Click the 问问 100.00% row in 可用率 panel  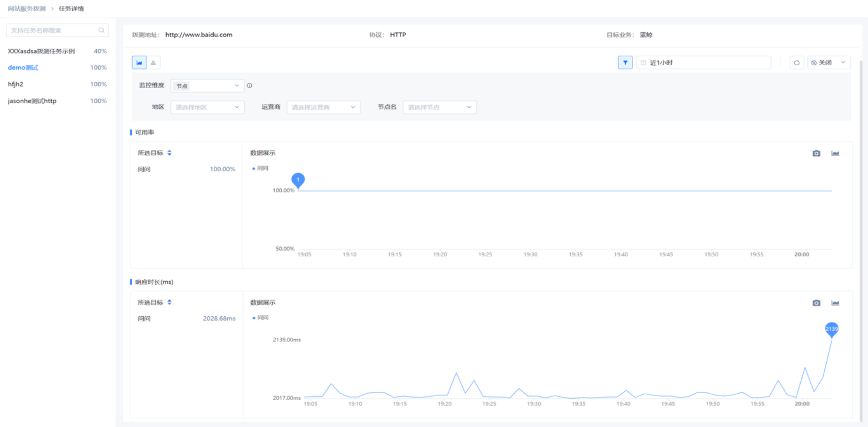(x=186, y=169)
